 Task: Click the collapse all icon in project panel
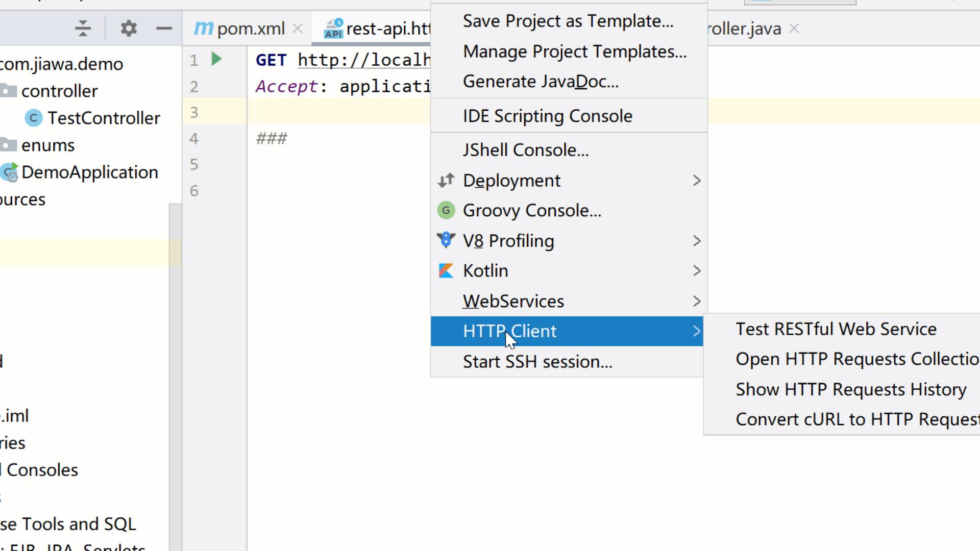point(83,28)
